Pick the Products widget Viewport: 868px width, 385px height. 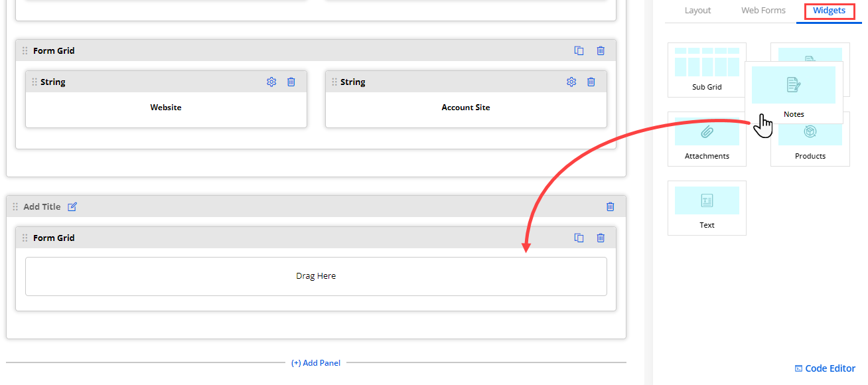810,146
